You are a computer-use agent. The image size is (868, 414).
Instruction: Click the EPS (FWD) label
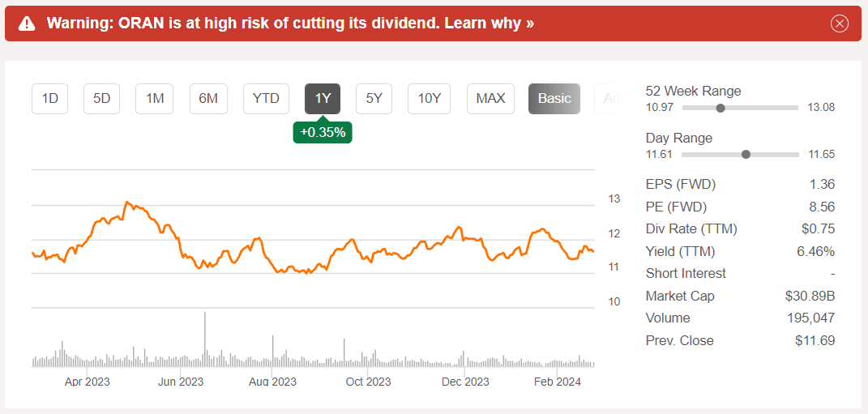[x=680, y=184]
